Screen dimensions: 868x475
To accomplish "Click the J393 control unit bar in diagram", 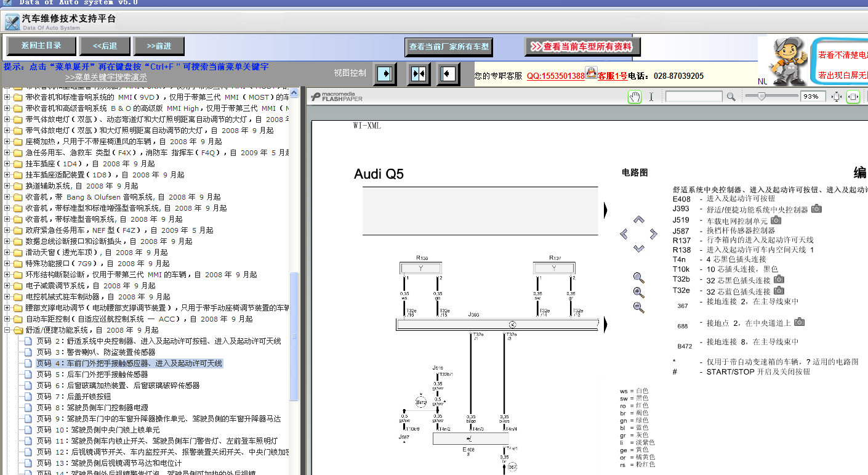I will click(497, 324).
